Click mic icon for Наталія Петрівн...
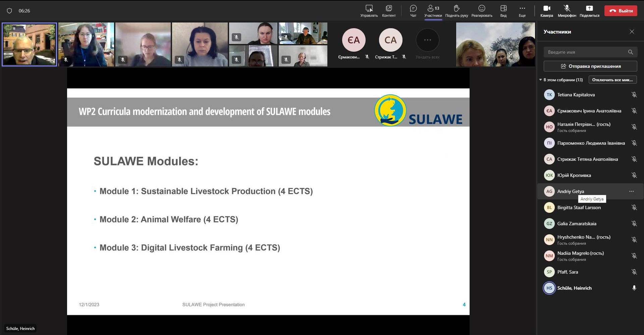The width and height of the screenshot is (644, 335). click(634, 127)
